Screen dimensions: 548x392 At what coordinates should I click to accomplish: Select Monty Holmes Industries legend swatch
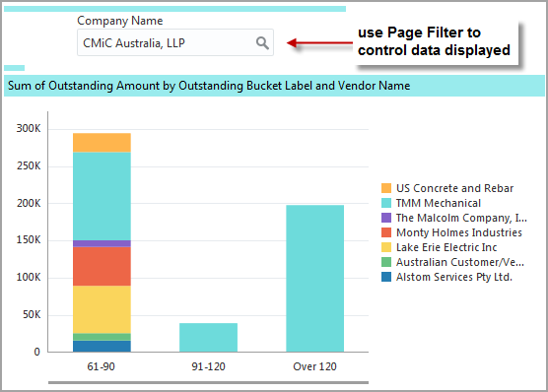click(x=385, y=232)
